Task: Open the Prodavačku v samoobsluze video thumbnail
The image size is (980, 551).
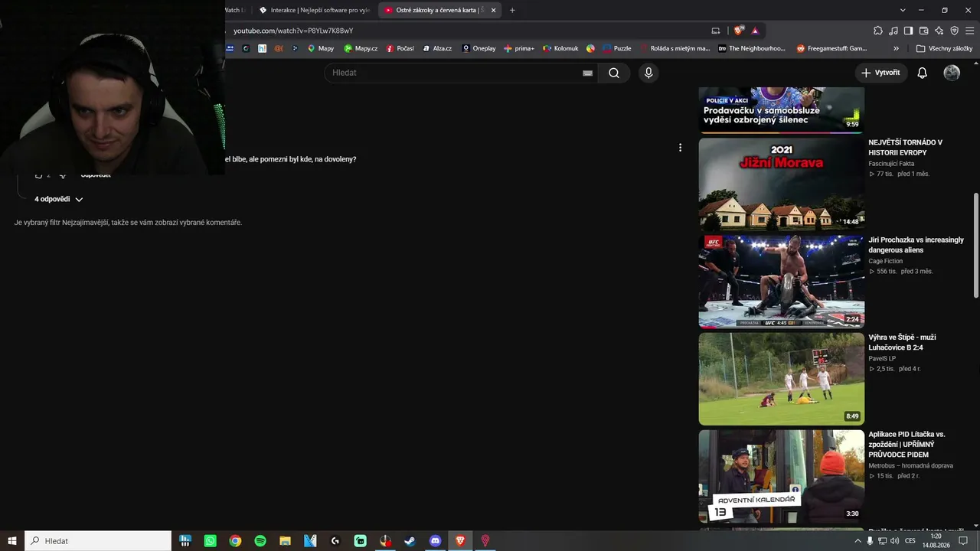Action: click(x=781, y=109)
